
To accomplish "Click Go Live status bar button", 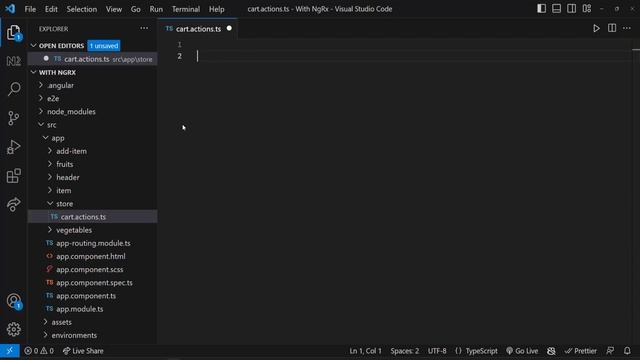I will pyautogui.click(x=522, y=351).
